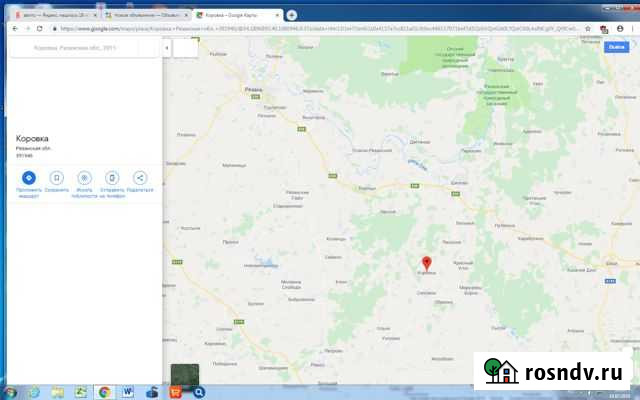Click the Directions (Проложить маршрут) icon
This screenshot has width=640, height=400.
click(x=28, y=177)
